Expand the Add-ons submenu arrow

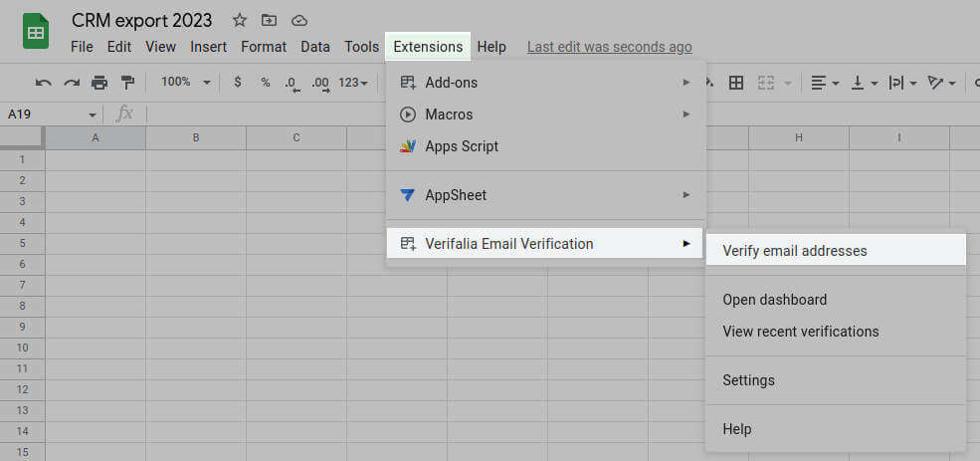[686, 82]
